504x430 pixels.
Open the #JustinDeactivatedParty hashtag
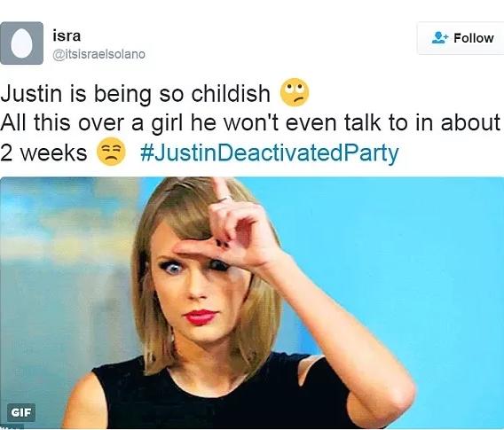270,152
